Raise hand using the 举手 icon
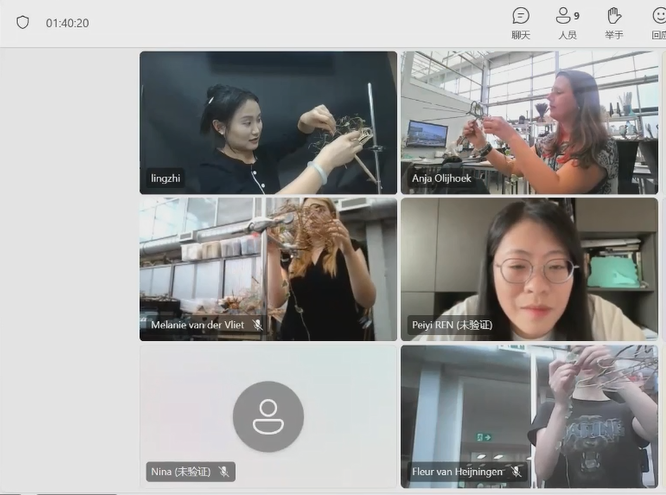 pos(613,16)
